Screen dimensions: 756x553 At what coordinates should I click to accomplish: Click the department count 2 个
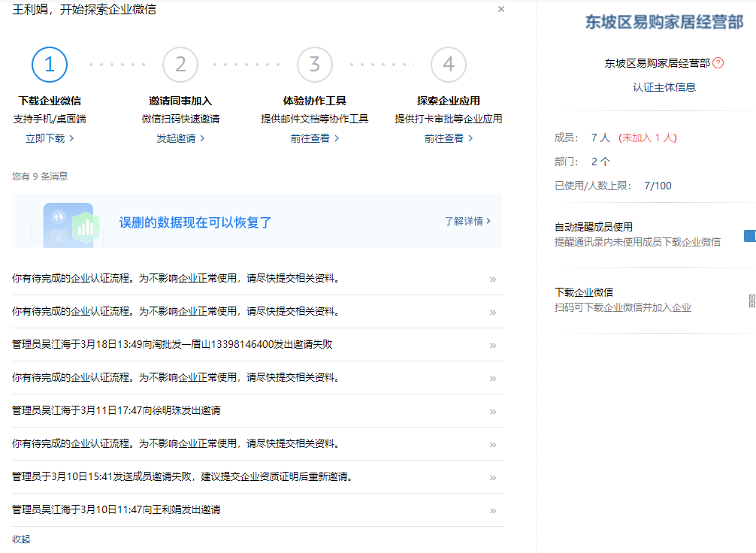pos(600,162)
